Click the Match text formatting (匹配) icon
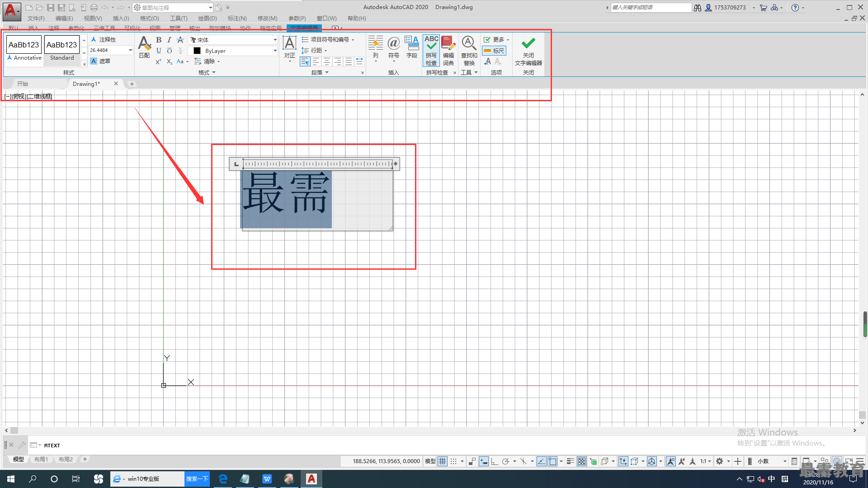 [x=144, y=47]
